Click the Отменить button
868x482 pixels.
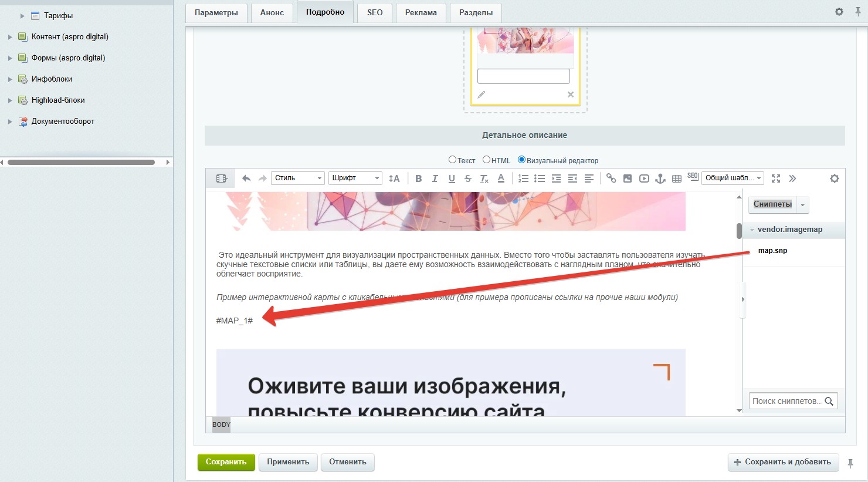point(348,462)
